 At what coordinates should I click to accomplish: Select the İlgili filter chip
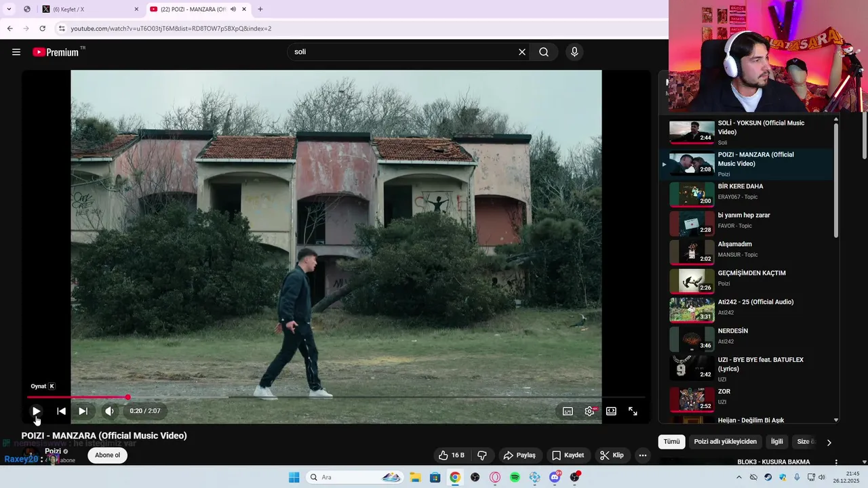point(776,442)
